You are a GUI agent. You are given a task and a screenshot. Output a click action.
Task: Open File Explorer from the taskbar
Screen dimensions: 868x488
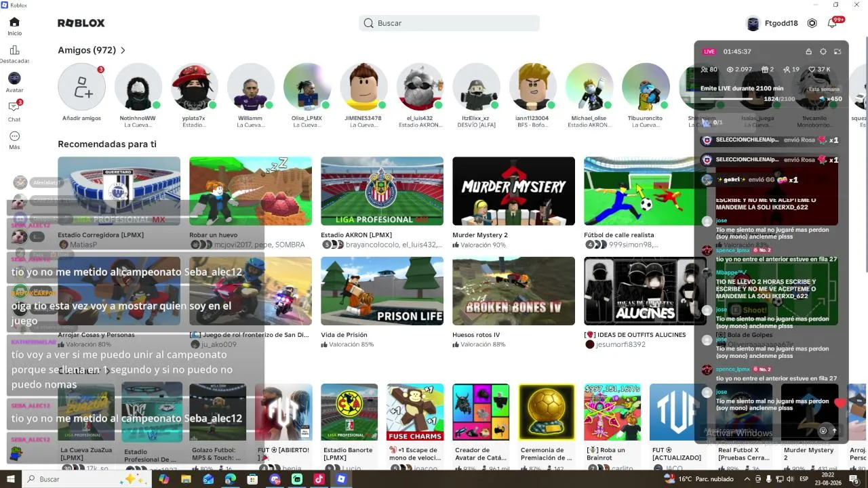(186, 479)
